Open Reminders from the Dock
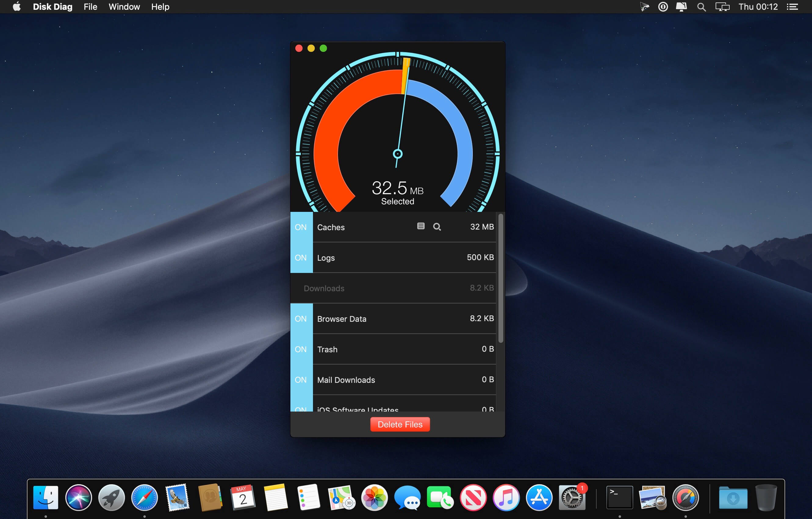Screen dimensions: 812x519 tap(309, 497)
